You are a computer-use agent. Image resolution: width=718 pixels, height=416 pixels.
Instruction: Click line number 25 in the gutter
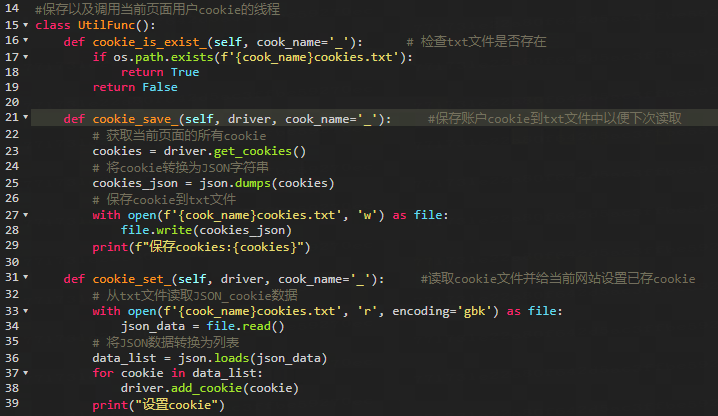pos(12,183)
